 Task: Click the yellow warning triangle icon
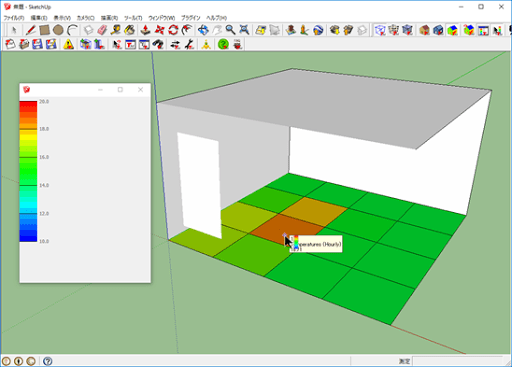pyautogui.click(x=68, y=44)
